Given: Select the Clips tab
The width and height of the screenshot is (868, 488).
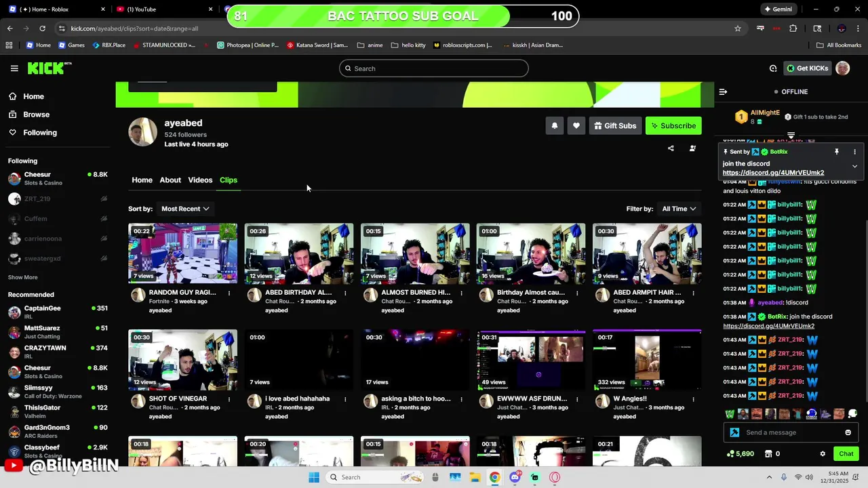Looking at the screenshot, I should click(x=229, y=180).
